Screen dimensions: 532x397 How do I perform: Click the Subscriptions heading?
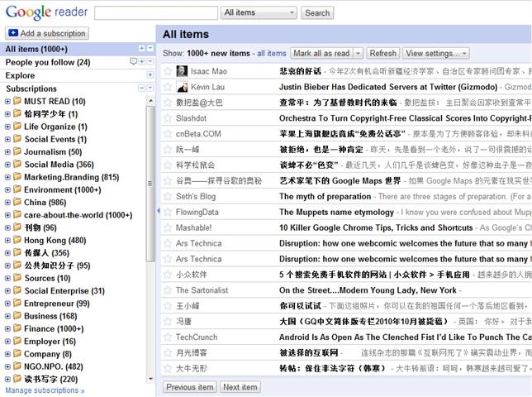click(31, 88)
